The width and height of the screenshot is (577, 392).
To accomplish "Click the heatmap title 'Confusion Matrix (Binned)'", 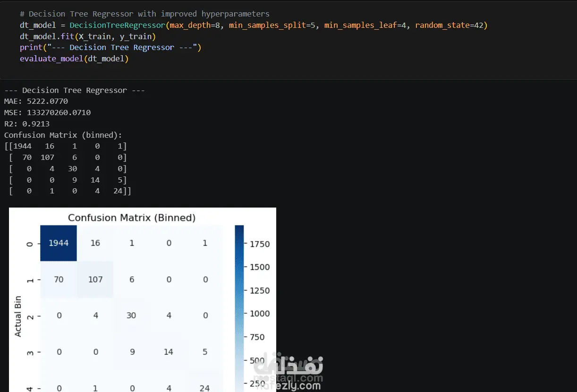I will 132,218.
